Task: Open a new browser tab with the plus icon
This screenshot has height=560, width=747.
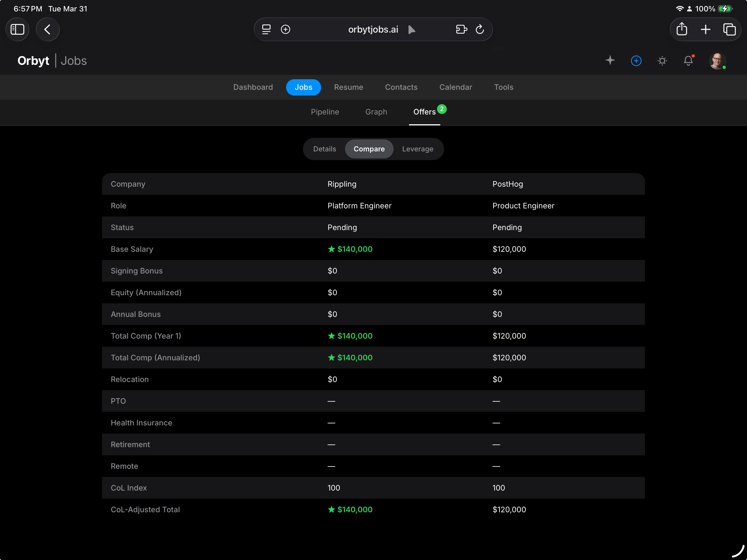Action: click(705, 29)
